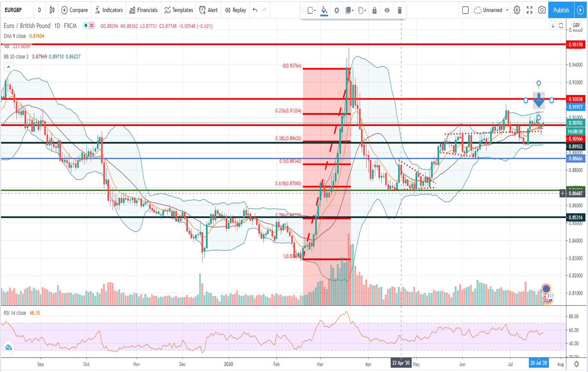Hide the drawing with the eye toggle
The image size is (588, 372).
(x=387, y=11)
